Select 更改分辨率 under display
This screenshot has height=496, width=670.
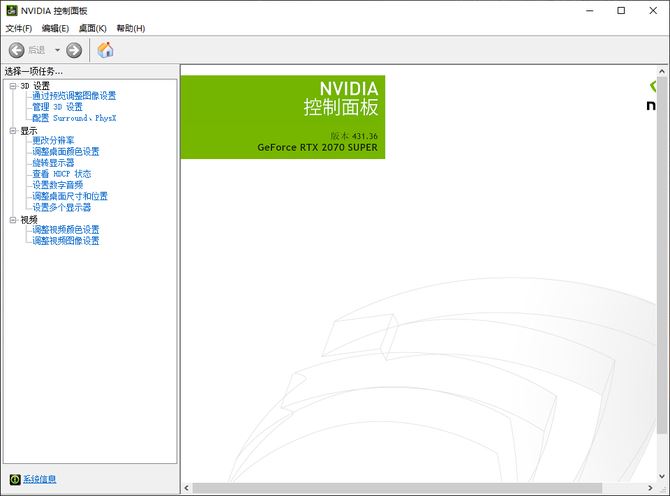[x=53, y=141]
